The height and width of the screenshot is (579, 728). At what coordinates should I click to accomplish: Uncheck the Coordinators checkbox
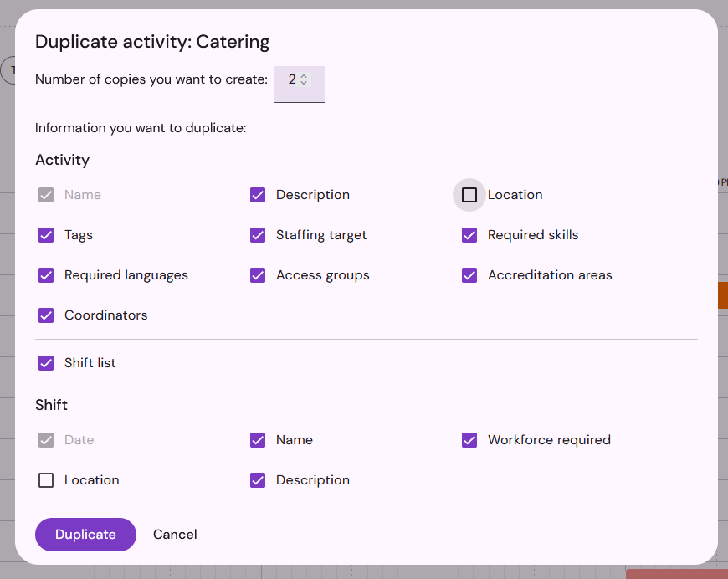coord(46,315)
